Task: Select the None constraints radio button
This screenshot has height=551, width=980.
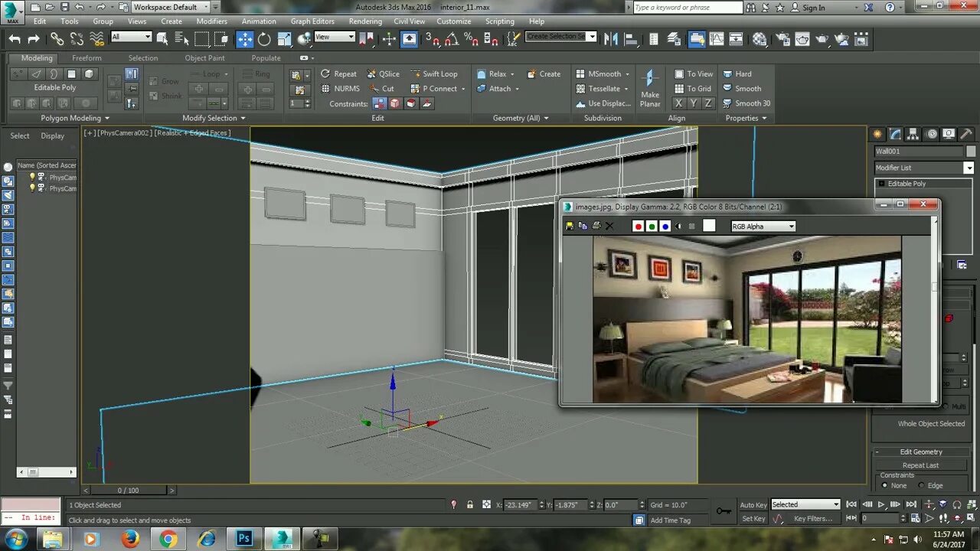Action: pos(893,485)
